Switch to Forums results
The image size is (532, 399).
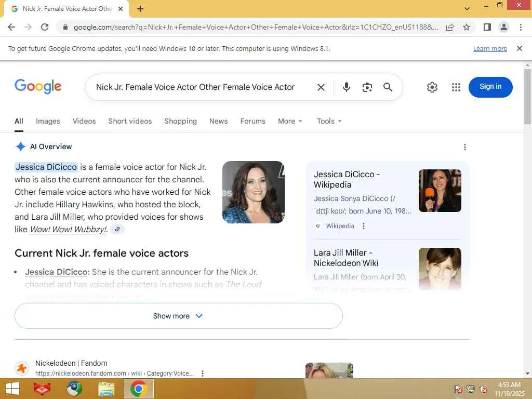pos(253,121)
